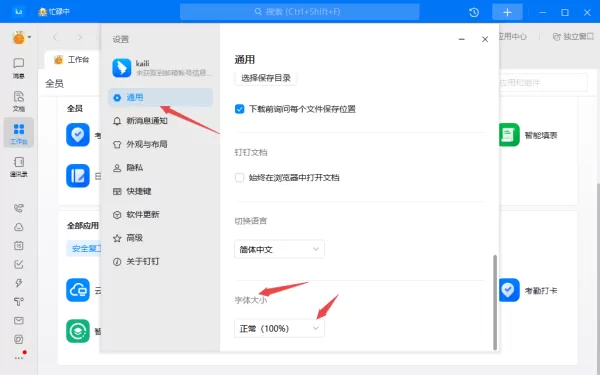
Task: Open the blue cloud app icon
Action: (x=78, y=290)
